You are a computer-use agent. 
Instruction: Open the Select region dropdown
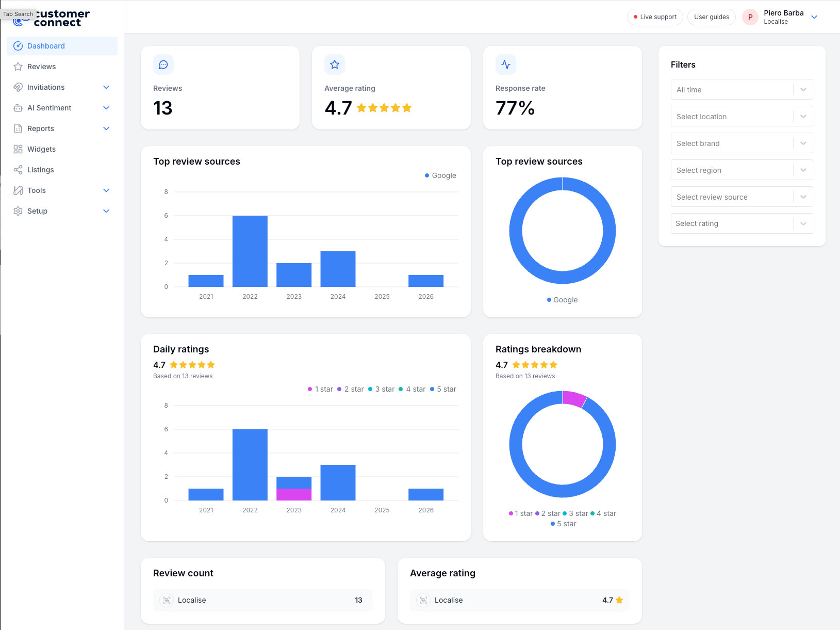point(742,170)
